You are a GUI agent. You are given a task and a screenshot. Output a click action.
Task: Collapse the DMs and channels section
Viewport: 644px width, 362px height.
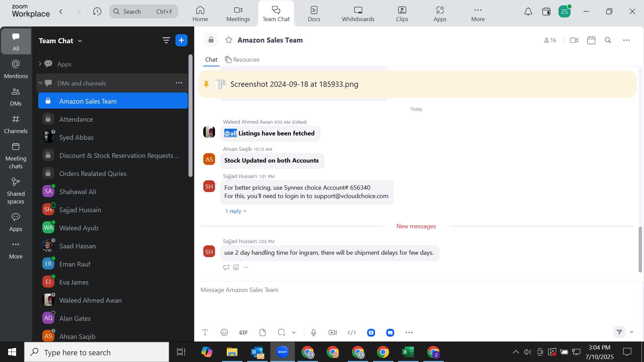40,83
